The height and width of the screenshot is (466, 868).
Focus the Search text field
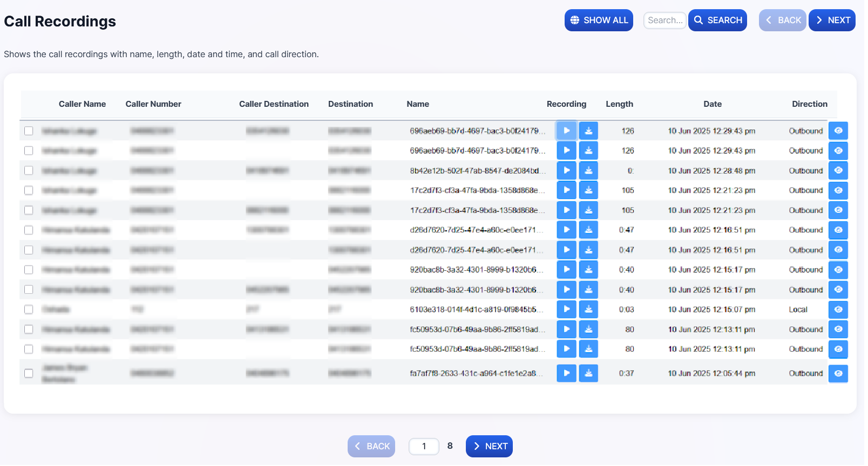tap(664, 20)
